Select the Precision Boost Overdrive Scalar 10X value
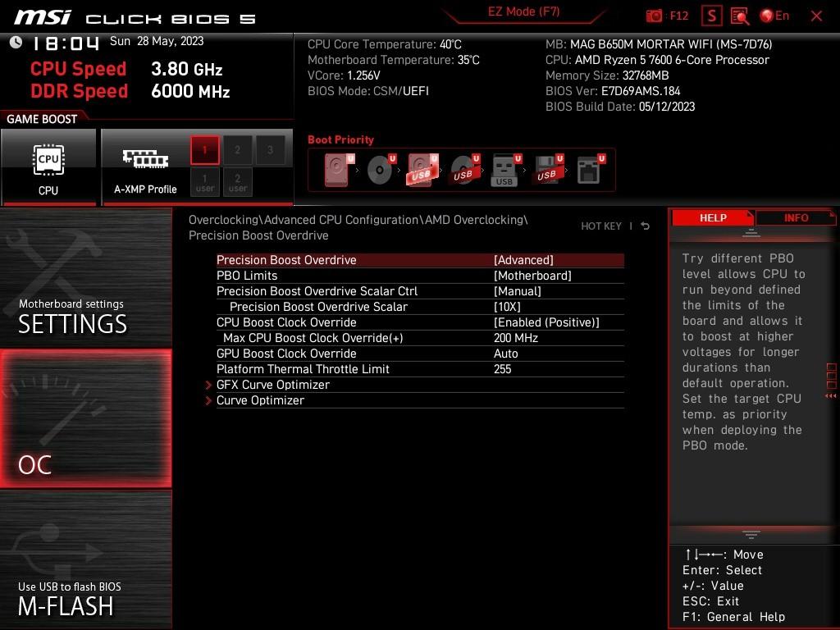The height and width of the screenshot is (630, 840). coord(507,307)
